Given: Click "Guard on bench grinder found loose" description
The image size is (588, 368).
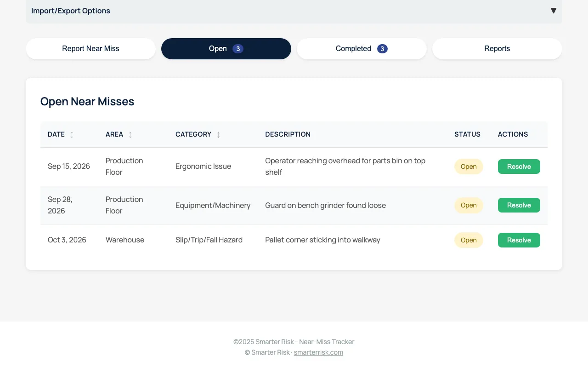Looking at the screenshot, I should click(325, 205).
